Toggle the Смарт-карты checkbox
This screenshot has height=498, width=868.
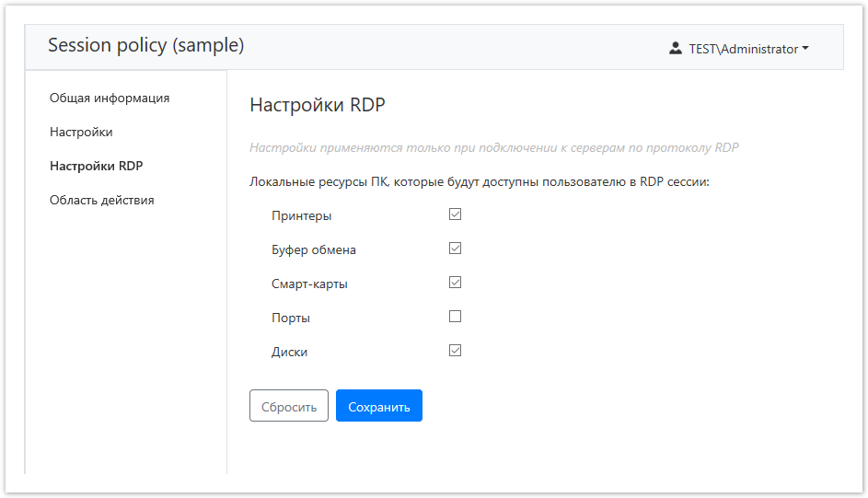click(x=455, y=283)
